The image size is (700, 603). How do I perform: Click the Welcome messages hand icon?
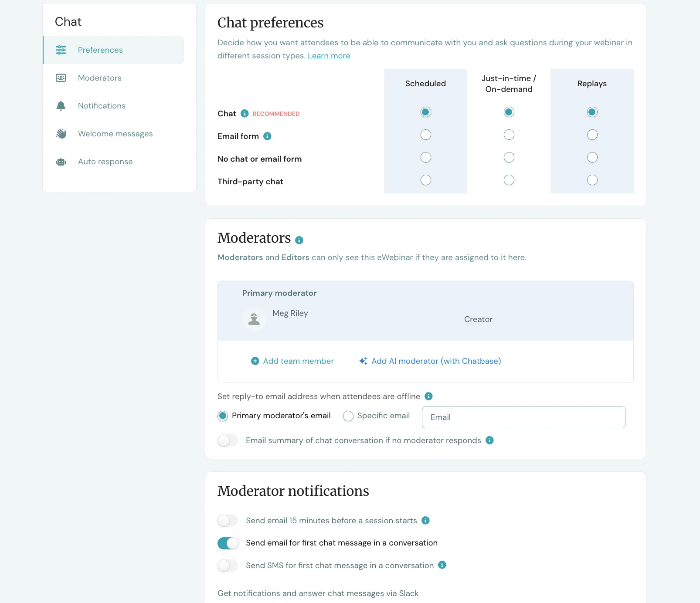coord(61,133)
